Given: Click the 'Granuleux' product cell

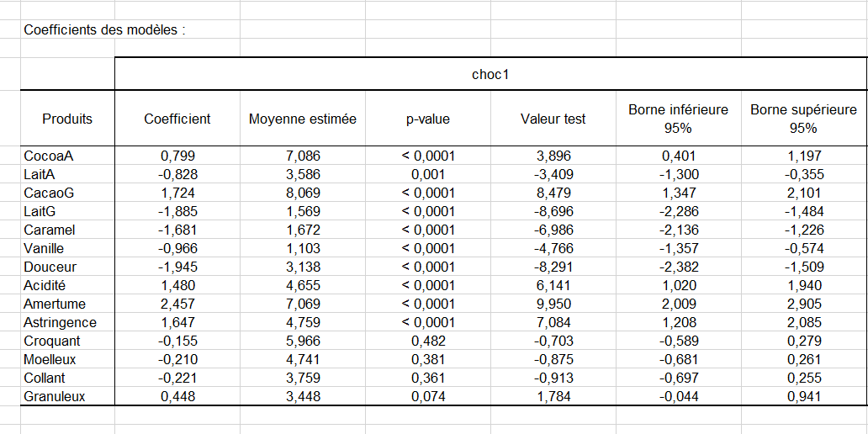Looking at the screenshot, I should (x=55, y=396).
